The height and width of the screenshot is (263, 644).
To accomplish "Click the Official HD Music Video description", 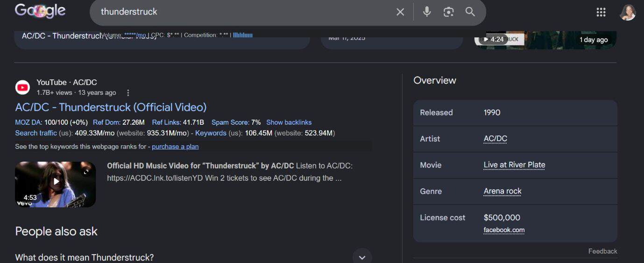I will click(x=229, y=172).
